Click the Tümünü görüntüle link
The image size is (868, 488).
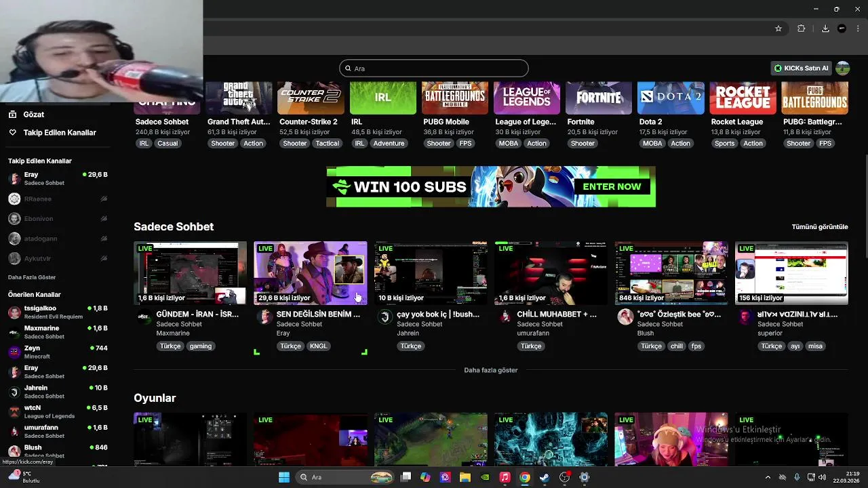(x=819, y=226)
